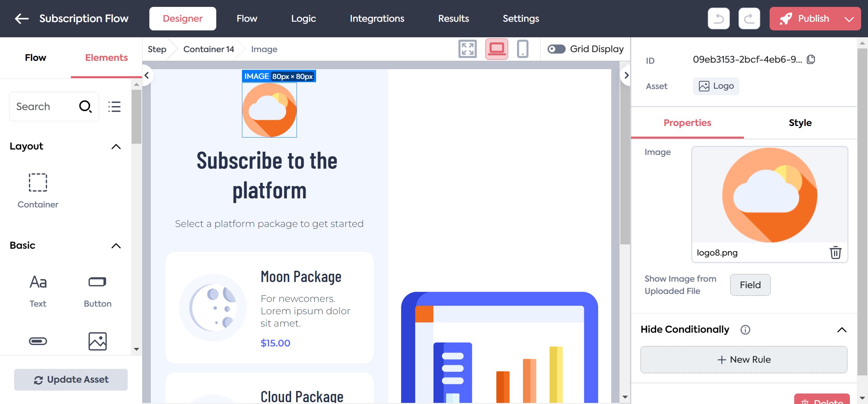
Task: Click the Update Asset button
Action: (71, 379)
